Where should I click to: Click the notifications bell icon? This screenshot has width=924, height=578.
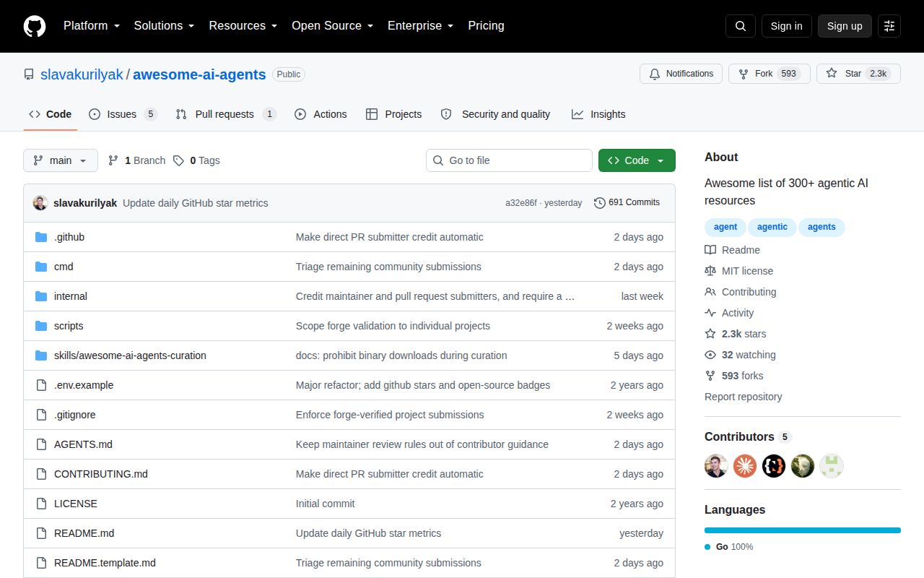[655, 74]
